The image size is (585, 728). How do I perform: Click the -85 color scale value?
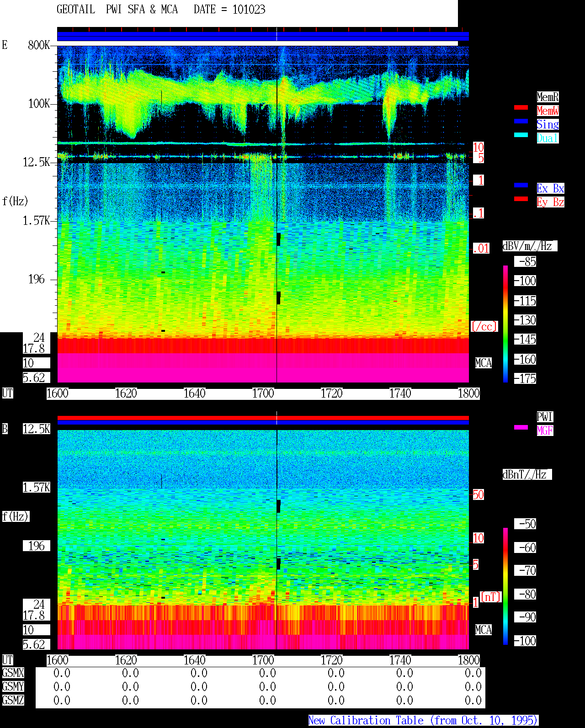tap(526, 261)
